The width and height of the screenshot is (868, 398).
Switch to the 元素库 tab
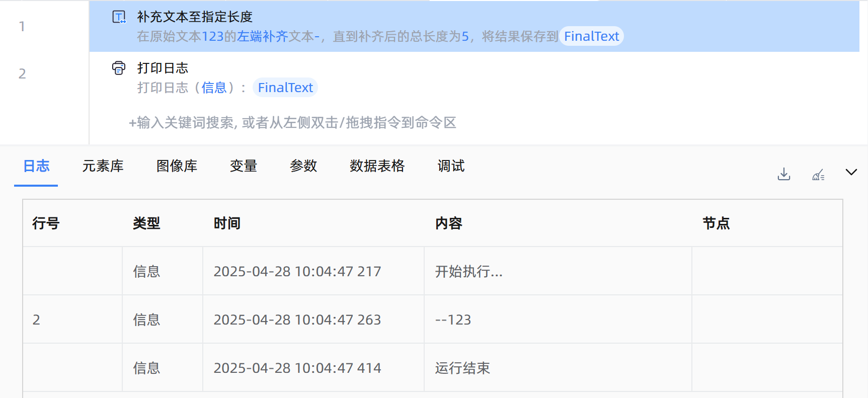click(x=103, y=166)
